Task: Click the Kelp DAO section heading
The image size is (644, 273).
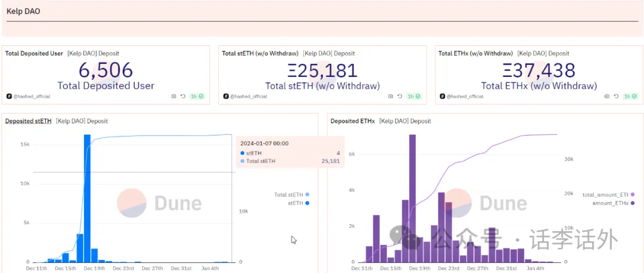Action: (23, 11)
